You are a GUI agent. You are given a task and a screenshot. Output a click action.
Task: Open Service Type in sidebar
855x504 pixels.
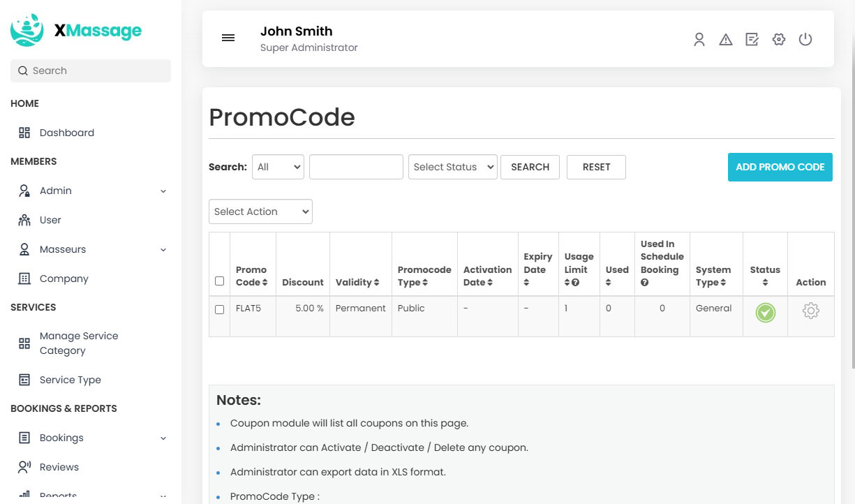point(70,380)
